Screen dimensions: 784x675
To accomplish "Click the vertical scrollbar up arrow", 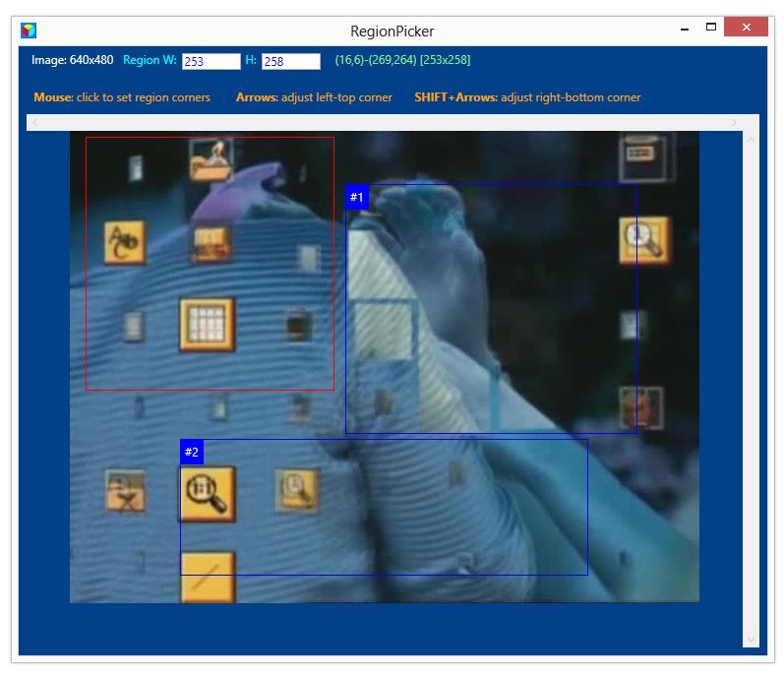I will (x=751, y=140).
